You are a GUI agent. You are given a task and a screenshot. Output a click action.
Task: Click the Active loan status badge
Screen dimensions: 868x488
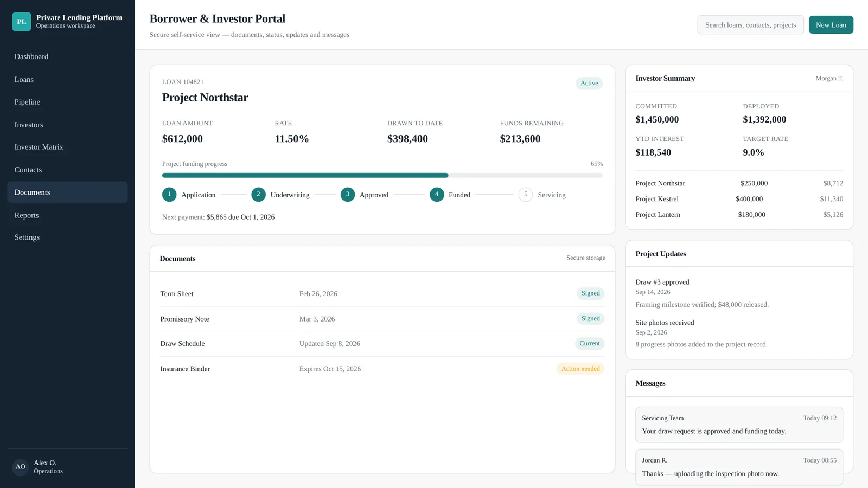point(589,83)
